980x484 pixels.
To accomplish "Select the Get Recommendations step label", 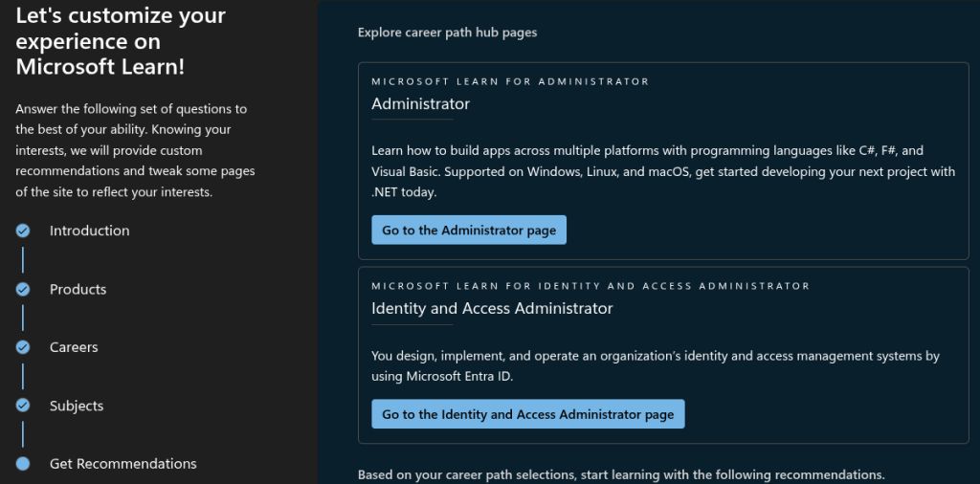I will pyautogui.click(x=122, y=464).
